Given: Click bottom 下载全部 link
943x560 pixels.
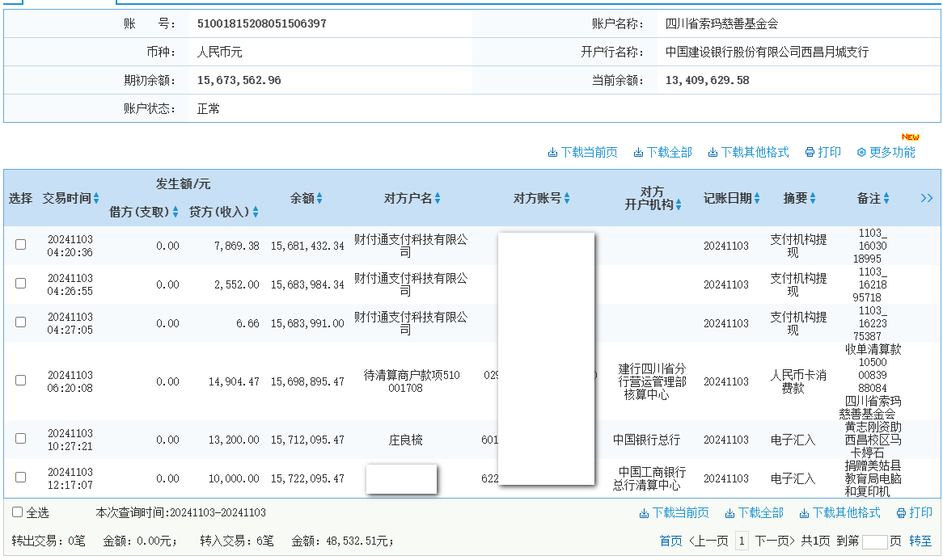Looking at the screenshot, I should (x=760, y=512).
